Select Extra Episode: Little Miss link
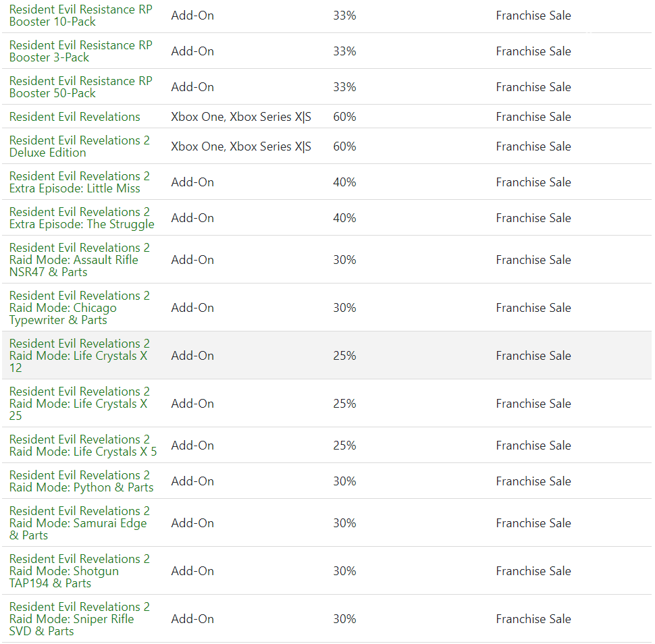 click(x=80, y=182)
